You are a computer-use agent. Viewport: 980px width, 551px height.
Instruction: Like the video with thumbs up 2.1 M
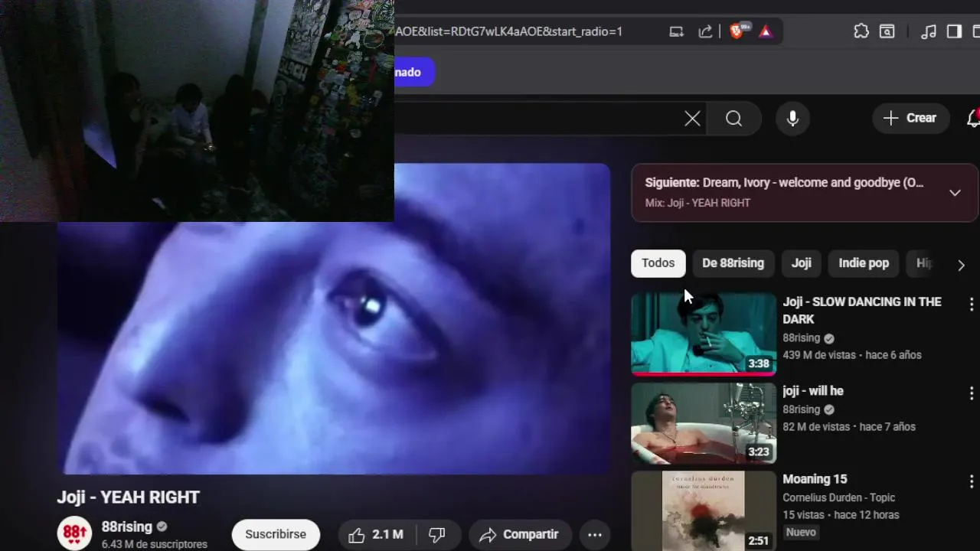[x=376, y=534]
